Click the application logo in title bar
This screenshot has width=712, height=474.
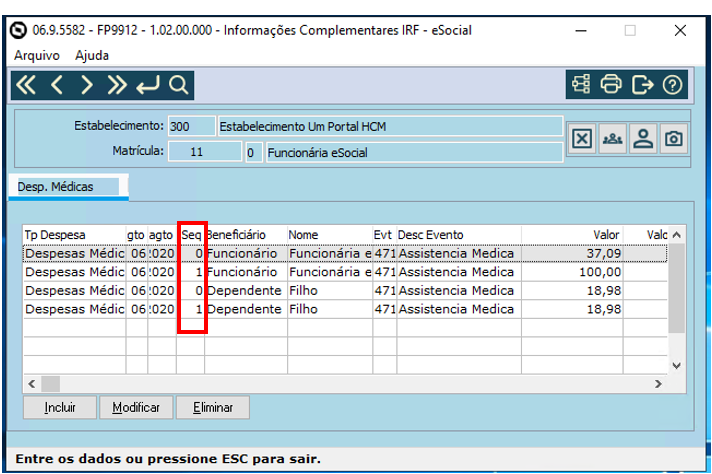pyautogui.click(x=19, y=30)
